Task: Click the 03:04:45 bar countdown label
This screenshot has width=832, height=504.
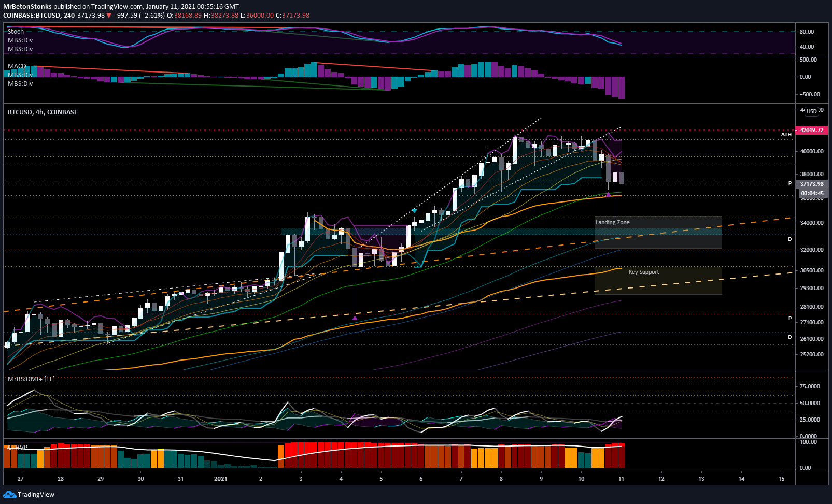Action: tap(812, 193)
